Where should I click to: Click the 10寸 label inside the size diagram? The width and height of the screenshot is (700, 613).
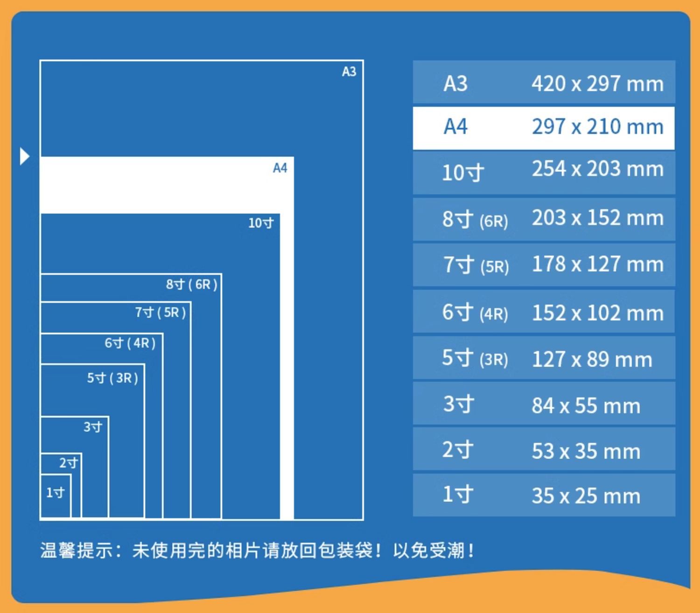261,223
